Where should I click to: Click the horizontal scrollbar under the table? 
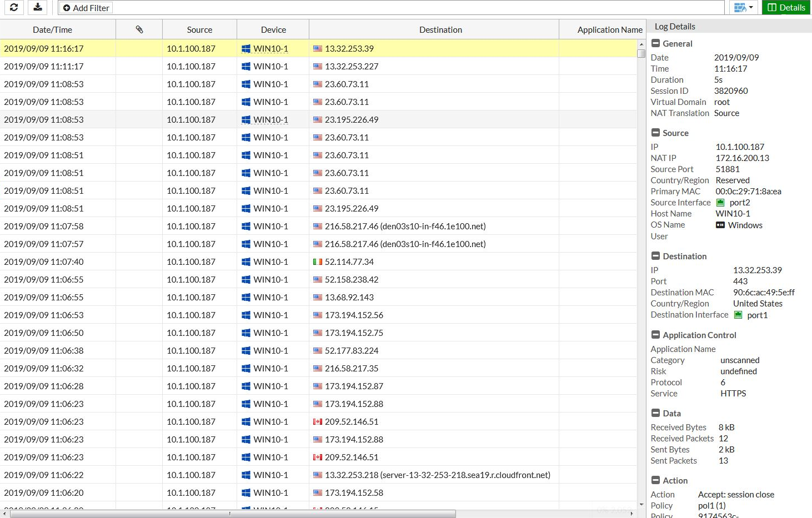click(232, 514)
